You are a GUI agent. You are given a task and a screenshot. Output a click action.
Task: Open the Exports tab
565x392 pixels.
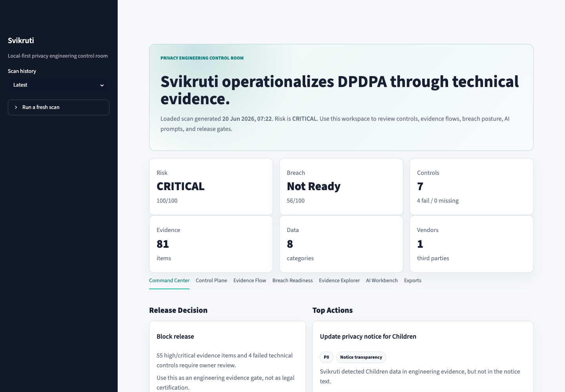413,281
